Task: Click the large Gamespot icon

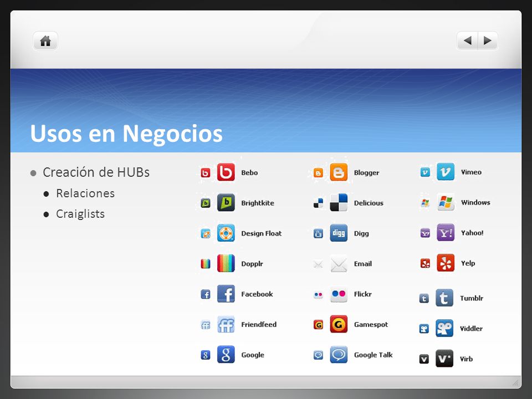Action: [339, 324]
